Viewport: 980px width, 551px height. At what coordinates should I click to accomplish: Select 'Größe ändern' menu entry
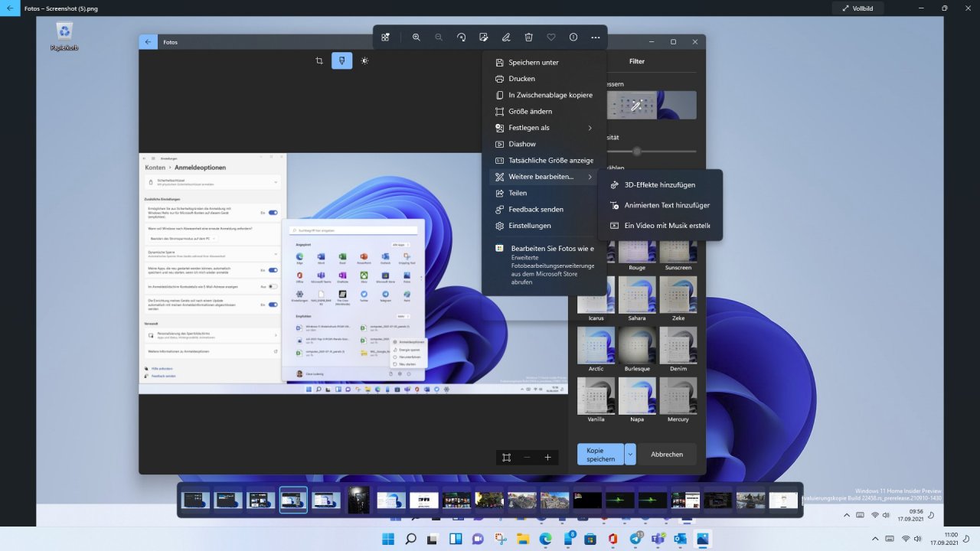(x=544, y=112)
